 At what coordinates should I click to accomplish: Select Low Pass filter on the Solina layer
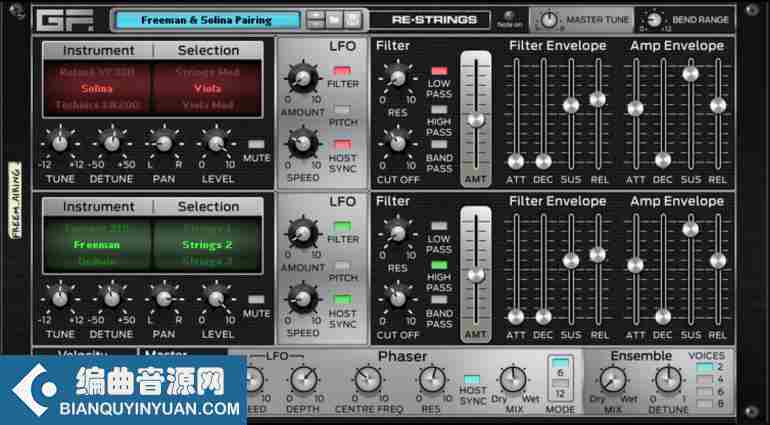pos(440,71)
